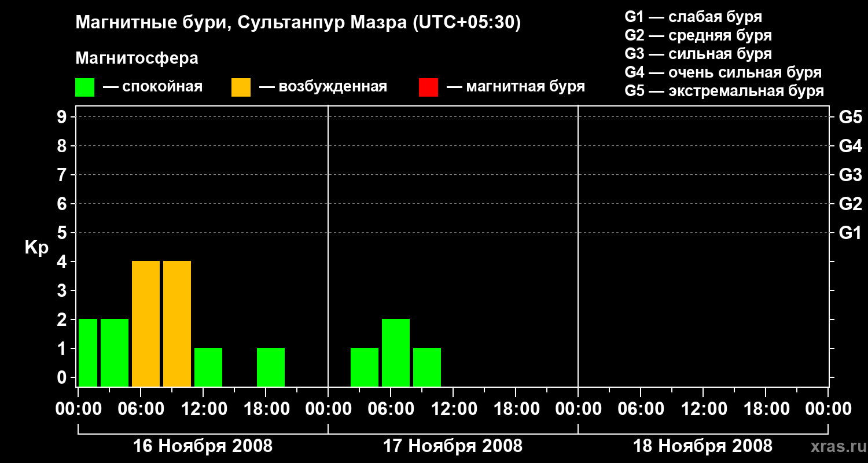868x463 pixels.
Task: Click the first green bar at 00:00, 16 November
Action: pyautogui.click(x=88, y=352)
